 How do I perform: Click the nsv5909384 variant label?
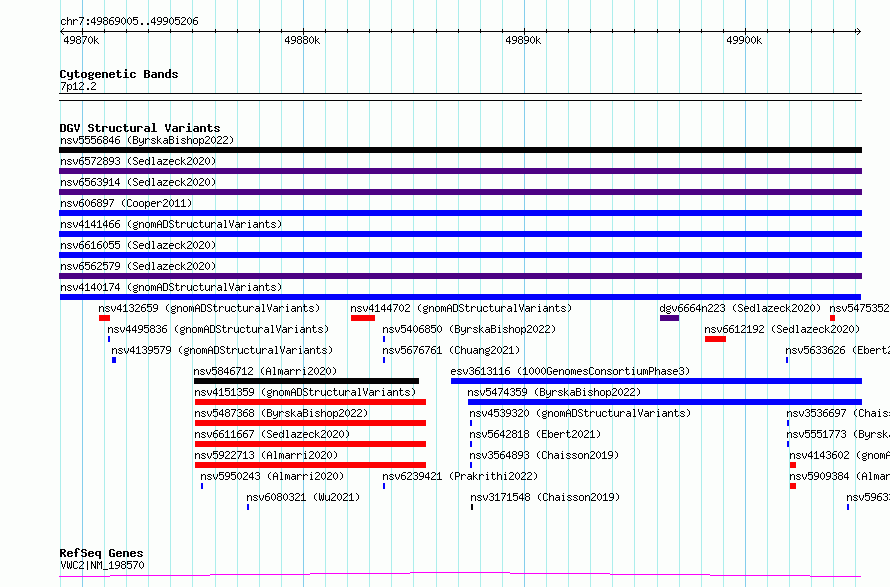click(839, 476)
